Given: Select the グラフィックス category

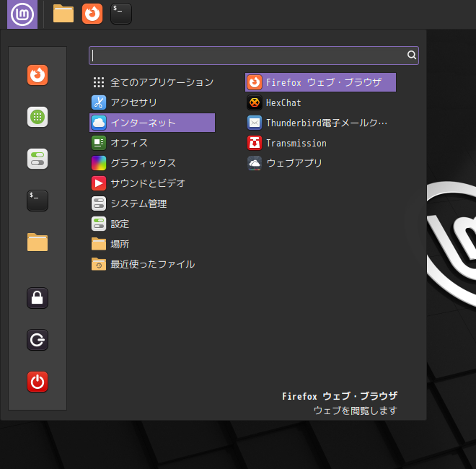Looking at the screenshot, I should pos(152,163).
